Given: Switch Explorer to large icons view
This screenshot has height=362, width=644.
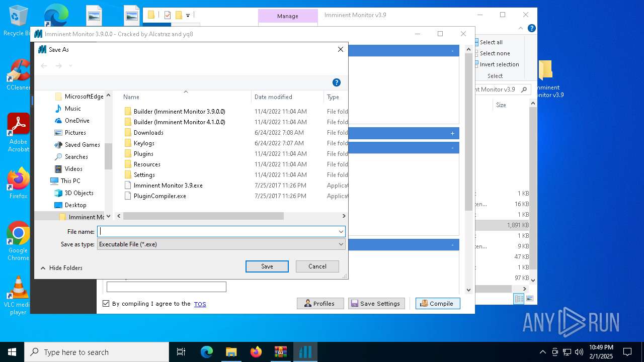Looking at the screenshot, I should (x=529, y=299).
